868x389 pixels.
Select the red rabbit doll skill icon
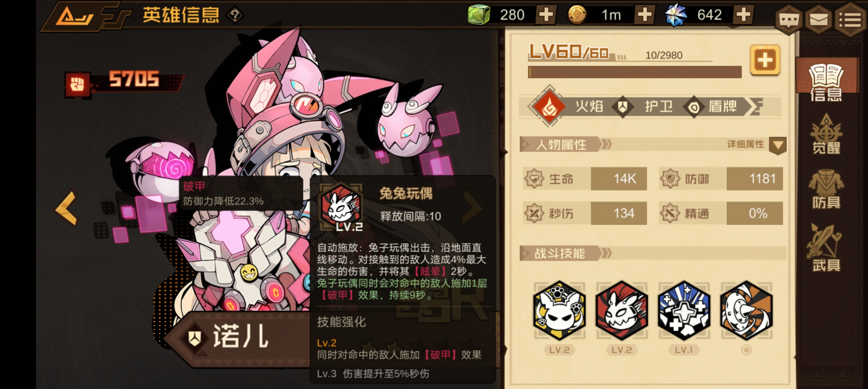tap(621, 310)
